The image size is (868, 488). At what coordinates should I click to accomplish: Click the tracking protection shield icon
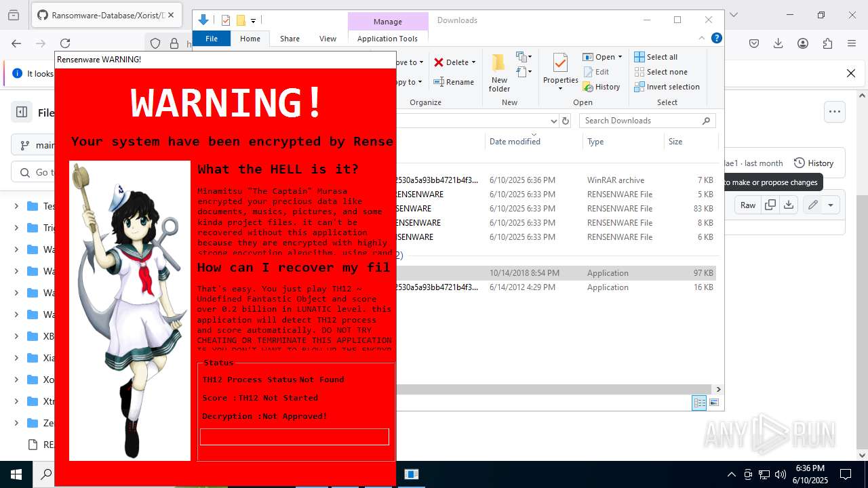pyautogui.click(x=155, y=43)
